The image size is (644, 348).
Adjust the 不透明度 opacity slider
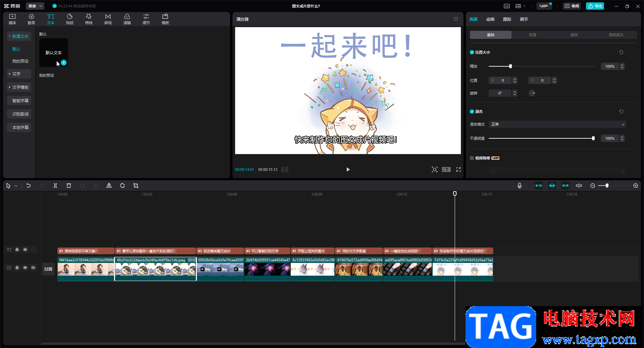(x=541, y=138)
